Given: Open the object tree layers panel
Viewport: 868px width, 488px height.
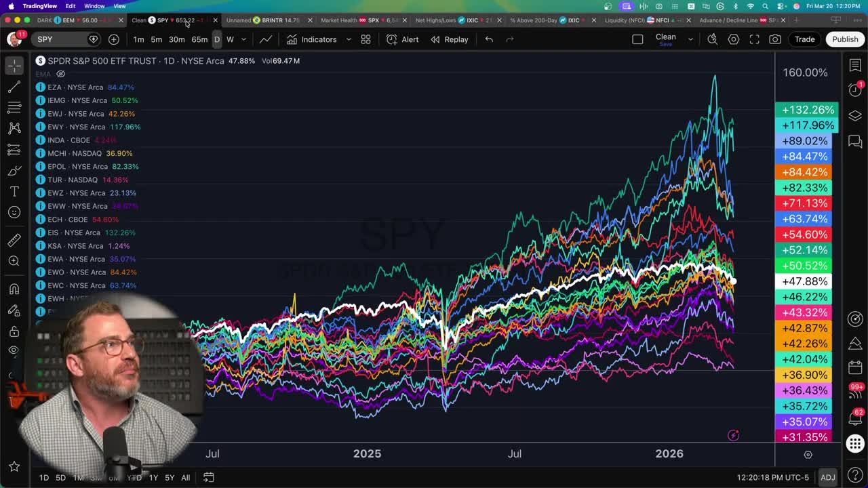Looking at the screenshot, I should (x=855, y=115).
